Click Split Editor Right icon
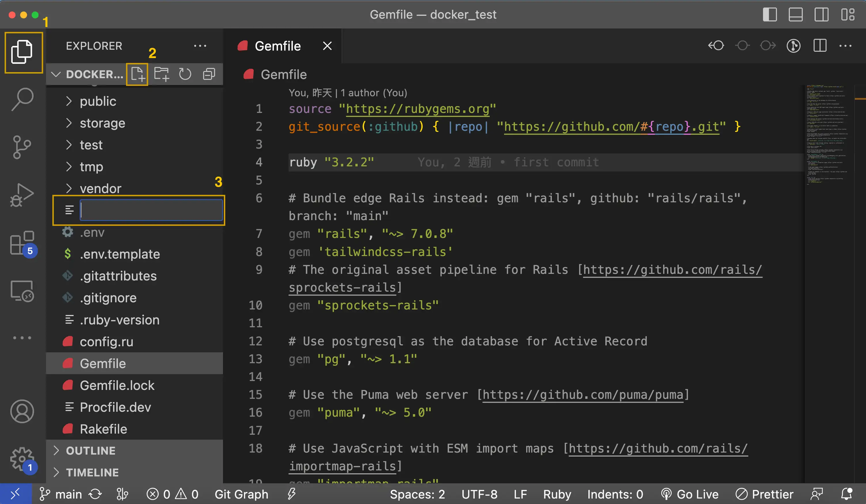Screen dimensions: 866x504 coord(820,46)
